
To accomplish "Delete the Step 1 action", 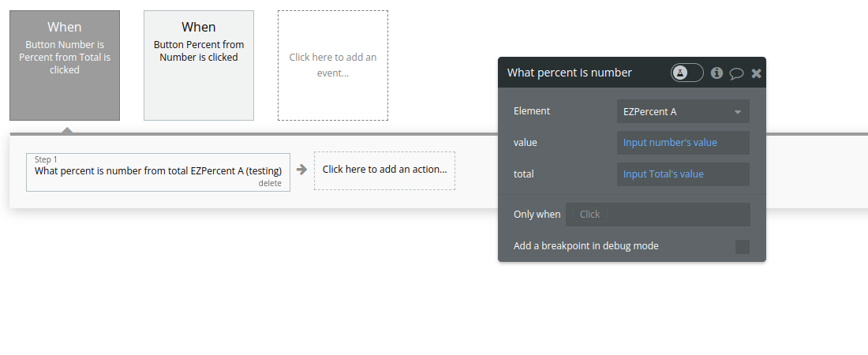I will 270,183.
